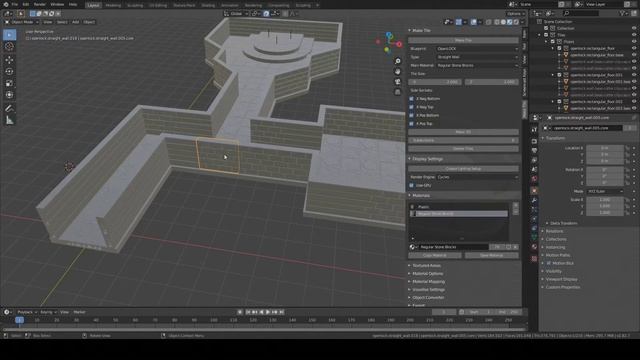This screenshot has height=360, width=640.
Task: Open the Blueprint dropdown
Action: click(477, 49)
